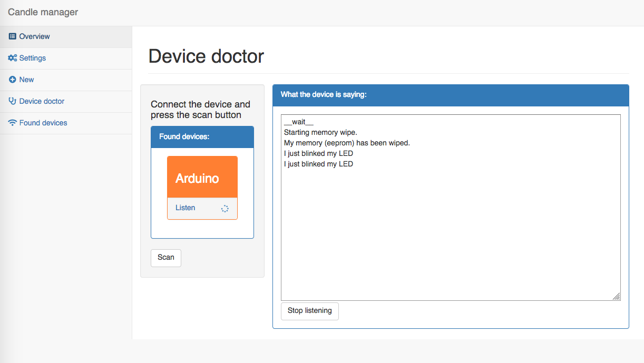644x363 pixels.
Task: Click the Candle manager brand title
Action: click(x=43, y=12)
